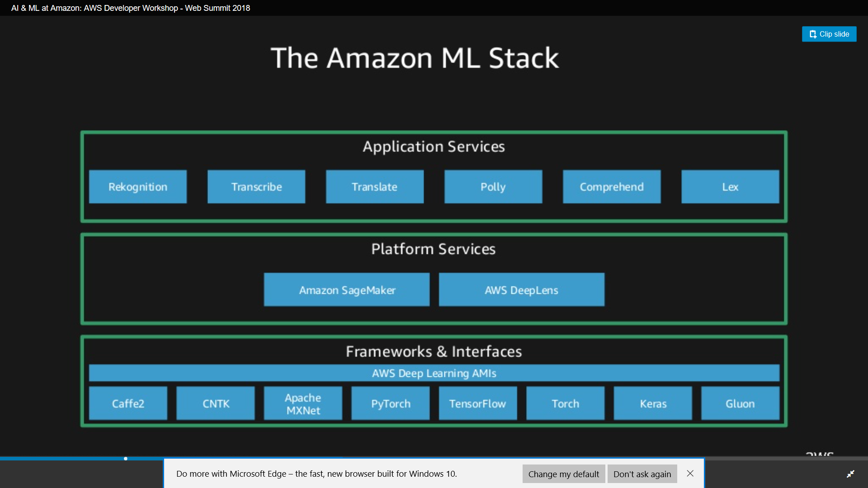This screenshot has height=488, width=868.
Task: Click the Application Services heading
Action: click(434, 146)
